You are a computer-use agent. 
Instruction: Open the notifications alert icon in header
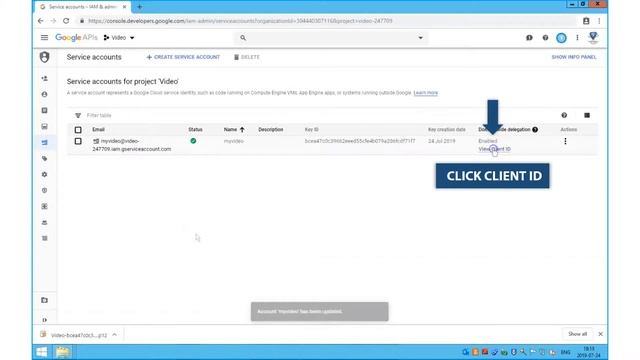point(529,38)
